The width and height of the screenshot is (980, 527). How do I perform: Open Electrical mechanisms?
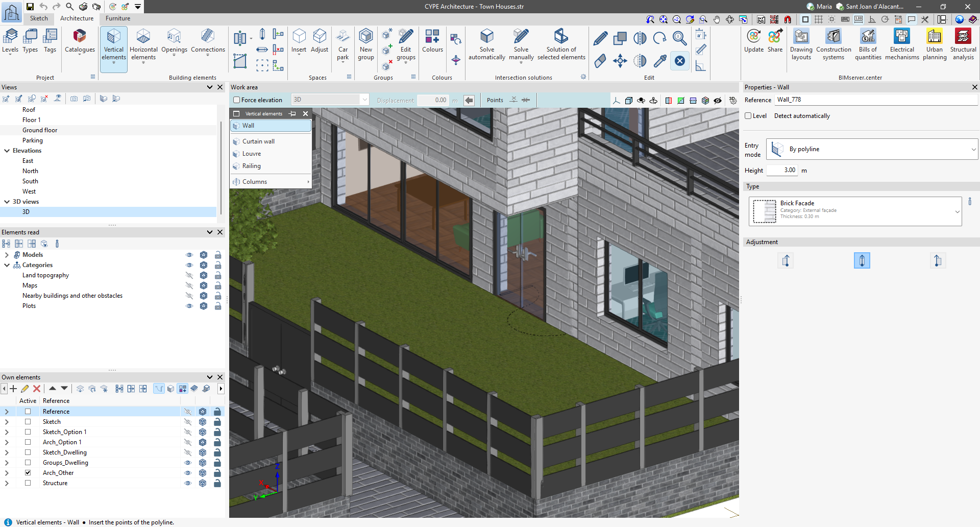902,45
